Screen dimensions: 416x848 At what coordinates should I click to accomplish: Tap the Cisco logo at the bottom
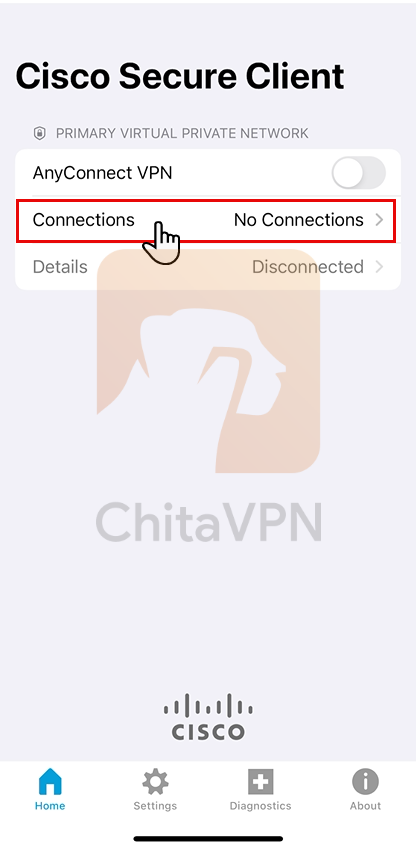(x=208, y=717)
